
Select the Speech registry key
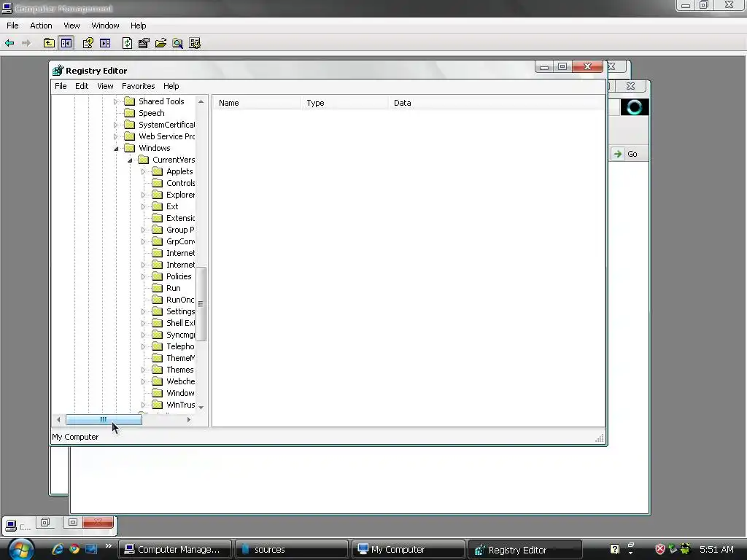coord(152,113)
